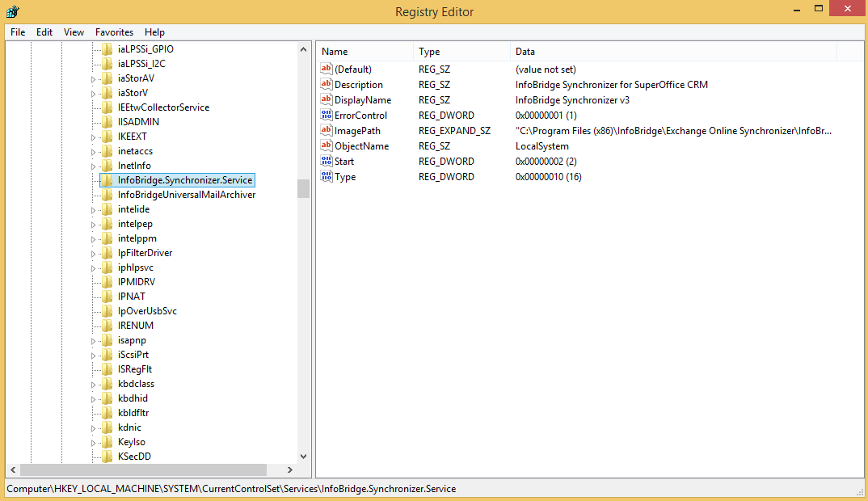Select the intelppm key label
This screenshot has width=868, height=501.
coord(137,238)
